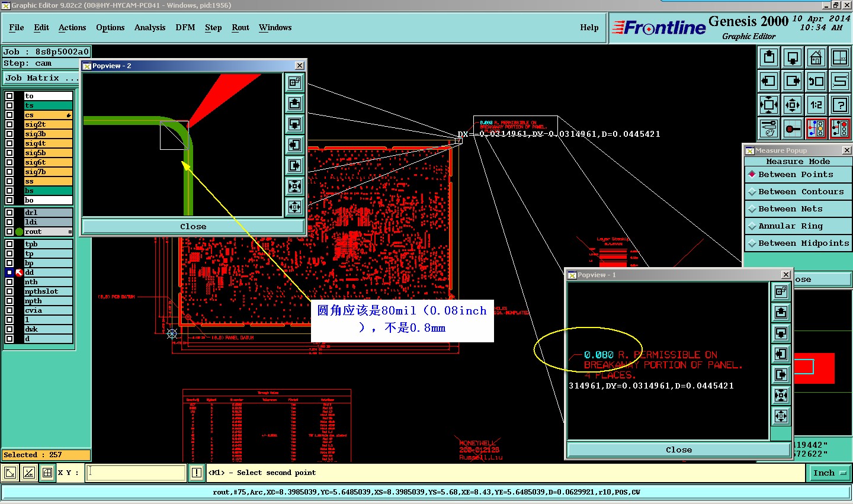The image size is (853, 504).
Task: Select the bs layer name
Action: (48, 191)
